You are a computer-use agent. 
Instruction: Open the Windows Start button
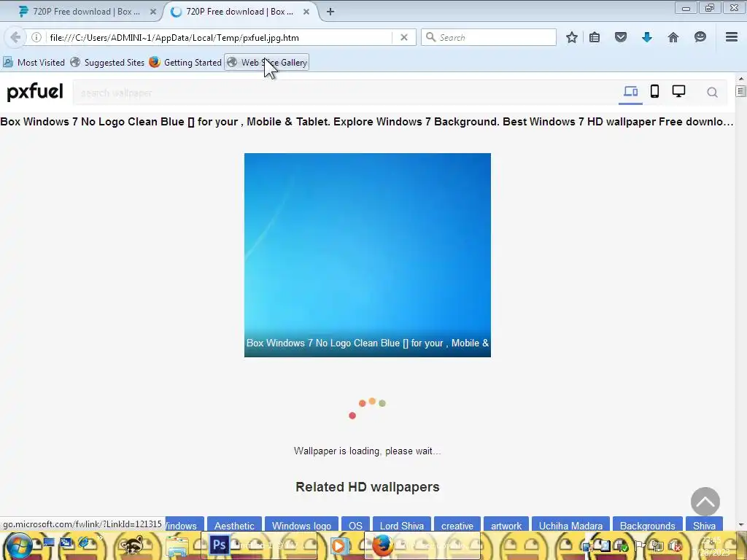18,545
